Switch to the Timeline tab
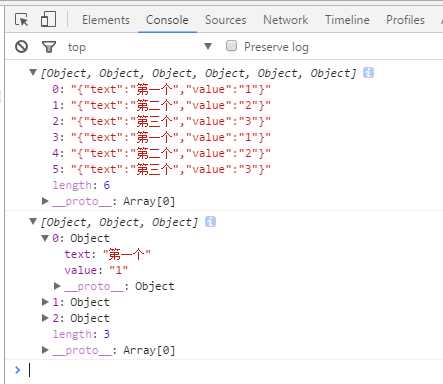Screen dimensions: 443x384 [x=347, y=20]
